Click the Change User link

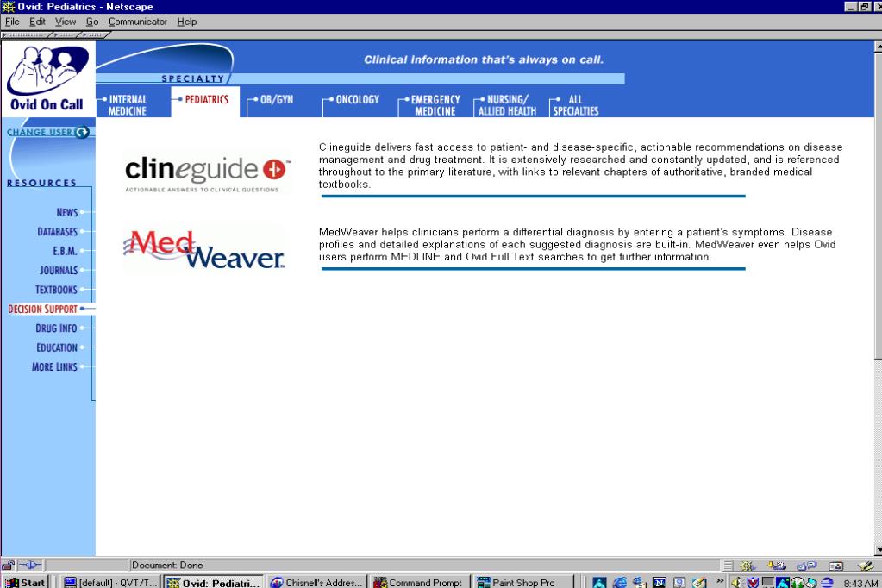[40, 132]
